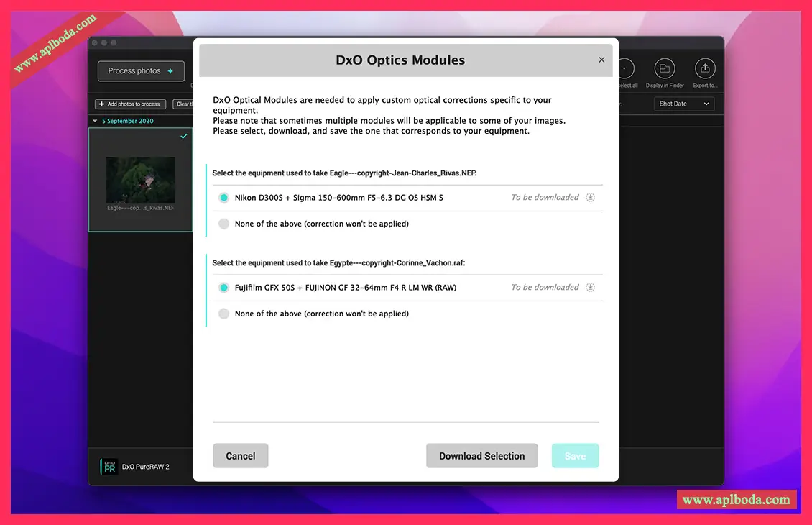Click the DxO PureRAW 2 logo
Viewport: 812px width, 525px height.
tap(109, 467)
